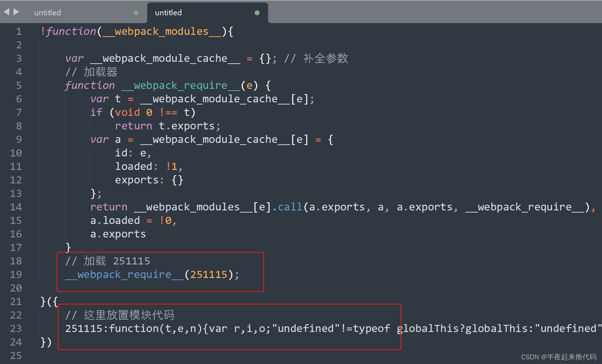Click 'id: e,' on line 10
The image size is (602, 364).
tap(133, 153)
